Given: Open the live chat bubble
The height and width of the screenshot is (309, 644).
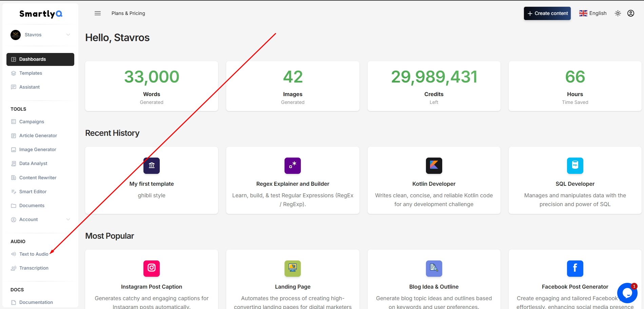Looking at the screenshot, I should click(627, 293).
